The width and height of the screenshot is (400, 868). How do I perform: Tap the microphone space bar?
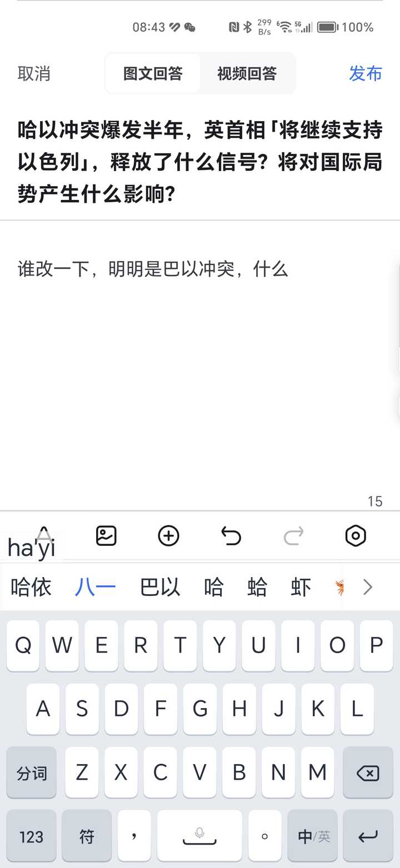click(199, 836)
